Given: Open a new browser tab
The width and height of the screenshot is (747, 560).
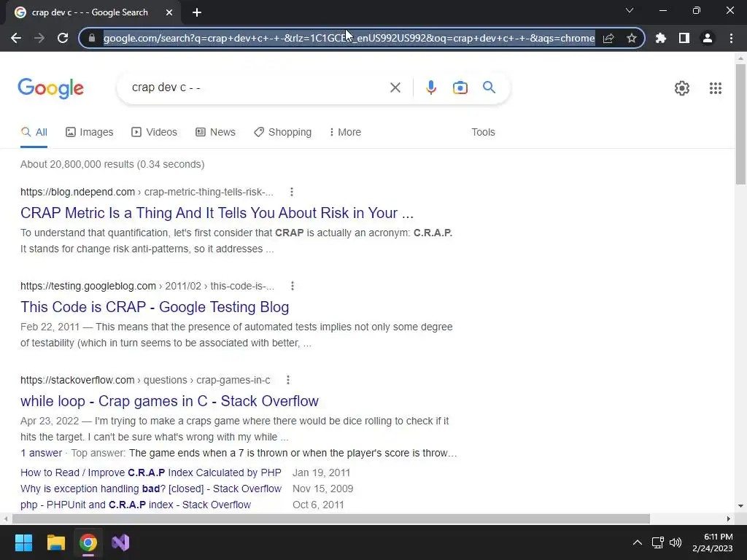Looking at the screenshot, I should (x=197, y=12).
